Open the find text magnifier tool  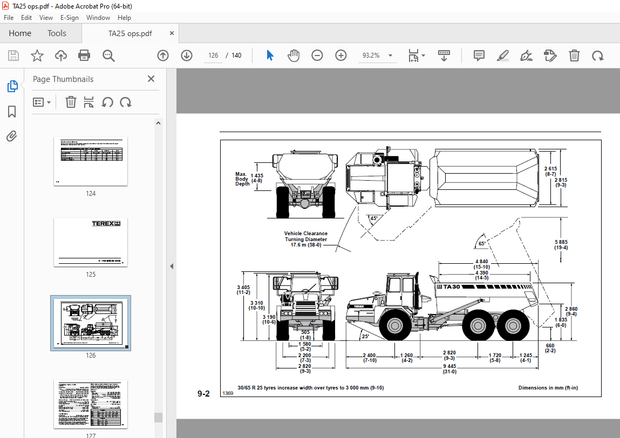[108, 56]
